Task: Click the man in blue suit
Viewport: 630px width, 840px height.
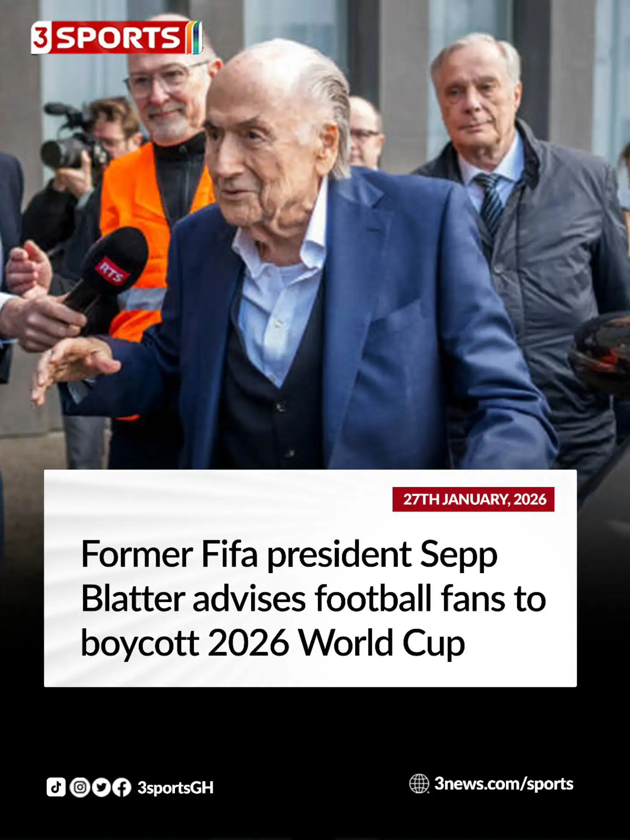Action: 315,262
